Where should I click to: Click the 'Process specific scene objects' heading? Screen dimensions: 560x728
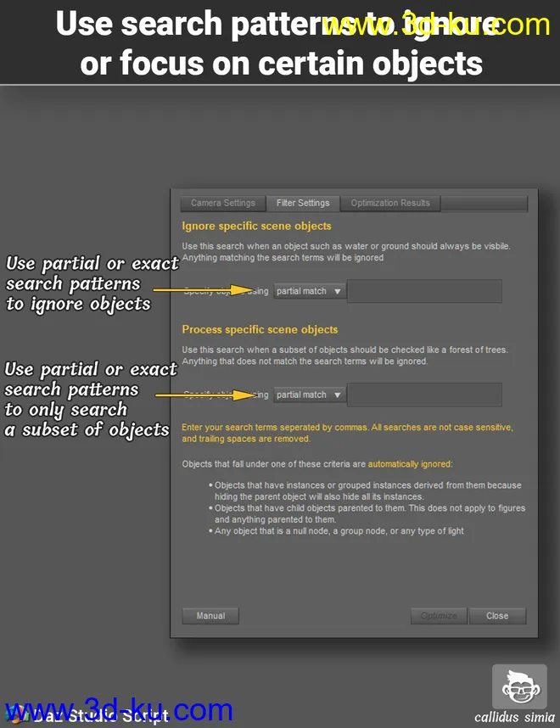260,330
